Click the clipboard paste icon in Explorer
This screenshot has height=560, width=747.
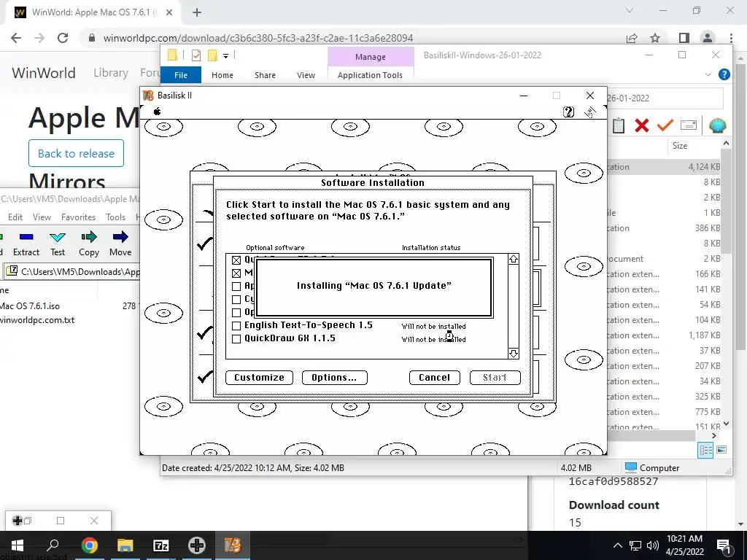pyautogui.click(x=619, y=125)
